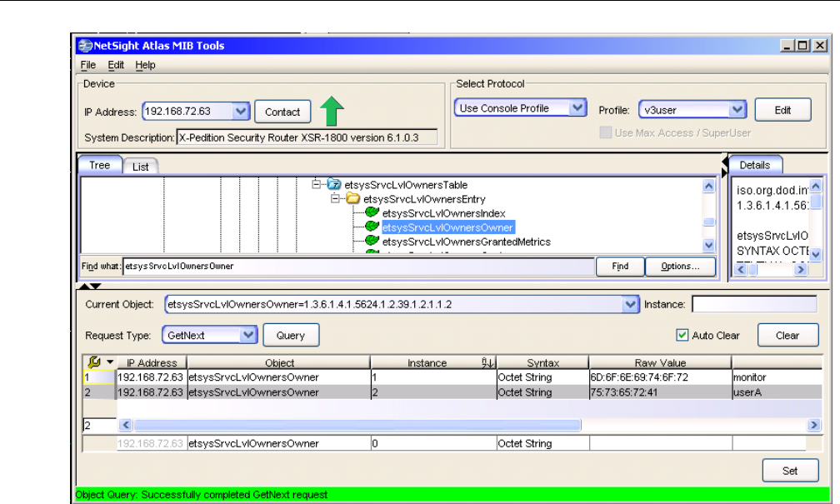Click the 'userA' value cell
Viewport: 840px width, 504px height.
coord(777,392)
